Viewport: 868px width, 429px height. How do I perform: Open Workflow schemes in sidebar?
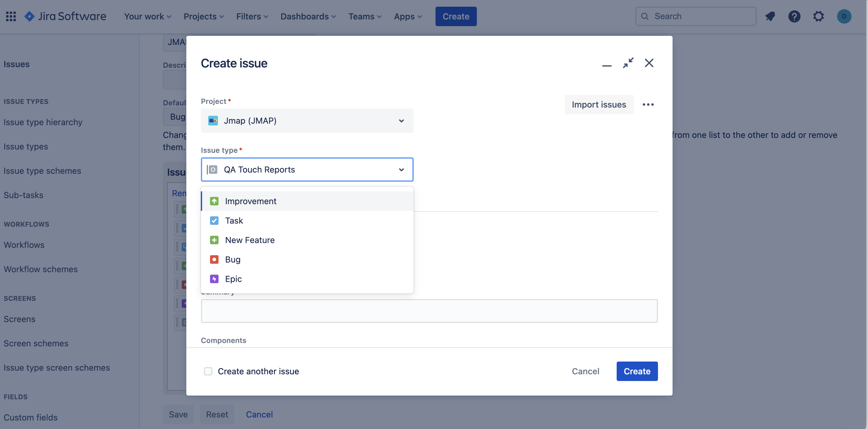pos(40,269)
